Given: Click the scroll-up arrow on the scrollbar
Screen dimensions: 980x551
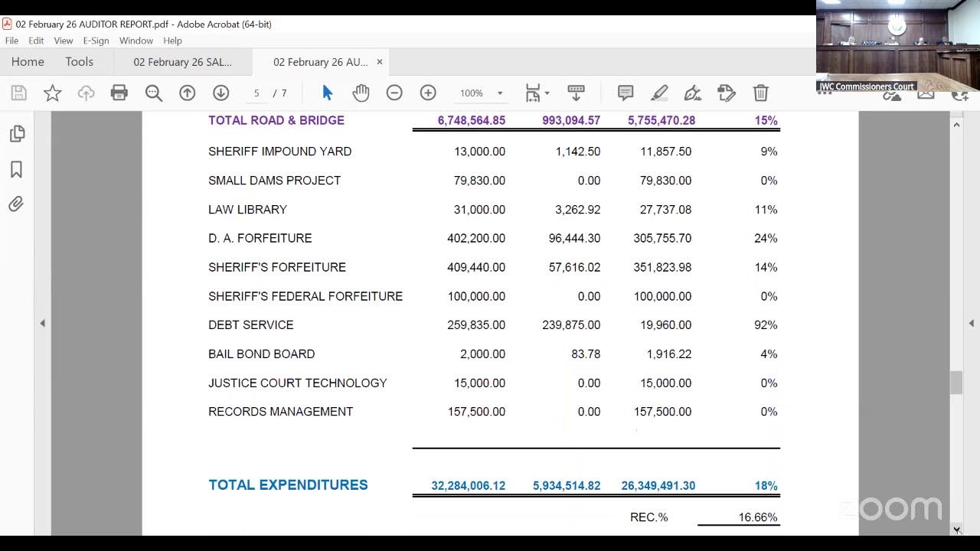Looking at the screenshot, I should click(956, 125).
